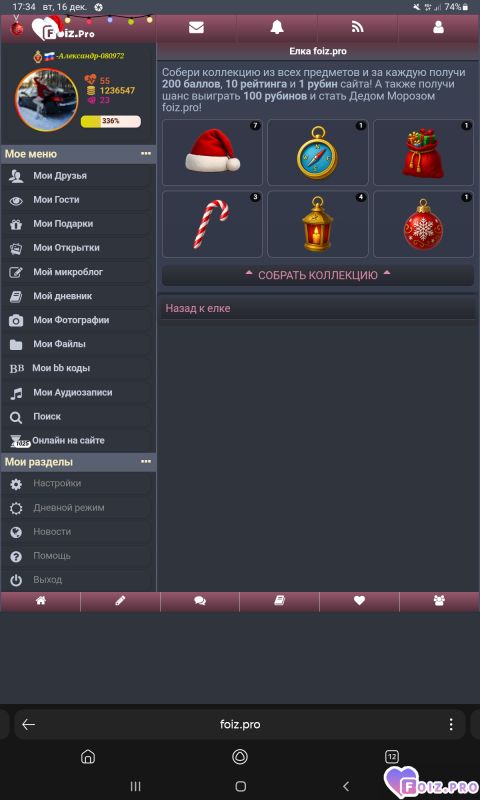Open the notifications bell icon
The height and width of the screenshot is (800, 480).
(277, 28)
